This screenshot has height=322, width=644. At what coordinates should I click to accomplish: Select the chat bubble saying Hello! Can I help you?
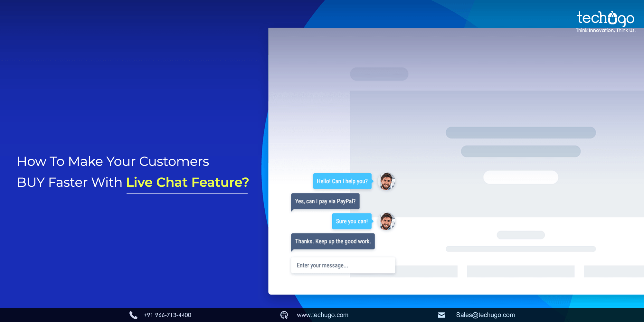coord(342,181)
